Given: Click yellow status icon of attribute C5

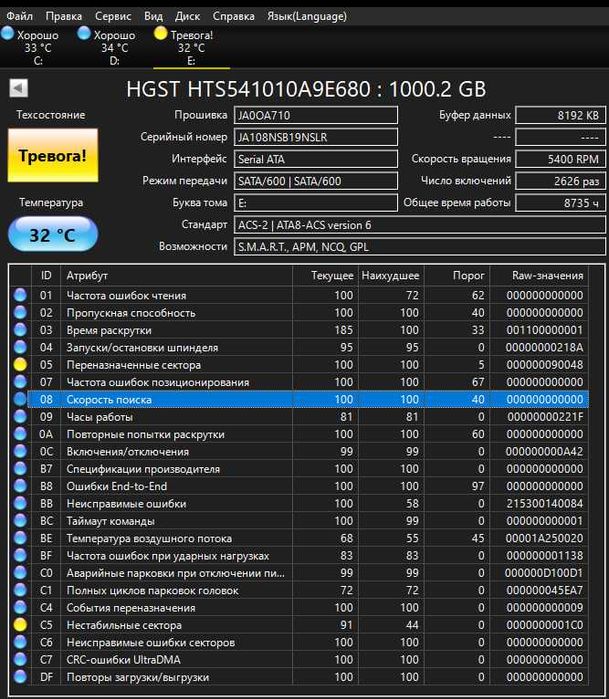Looking at the screenshot, I should tap(20, 625).
